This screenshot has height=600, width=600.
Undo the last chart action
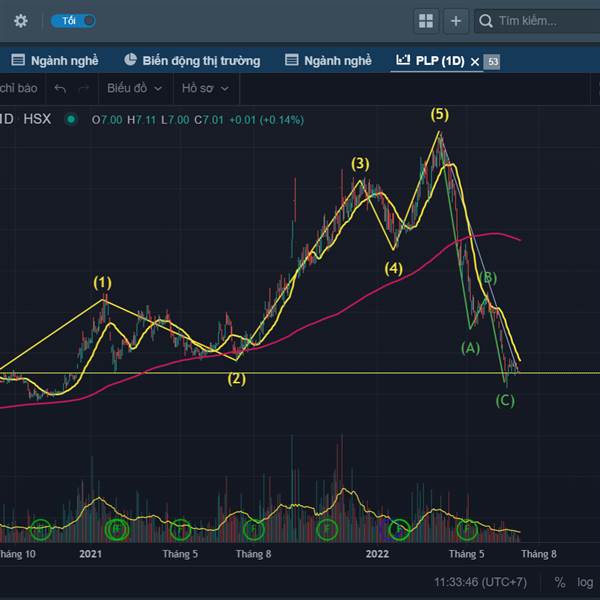(x=60, y=89)
